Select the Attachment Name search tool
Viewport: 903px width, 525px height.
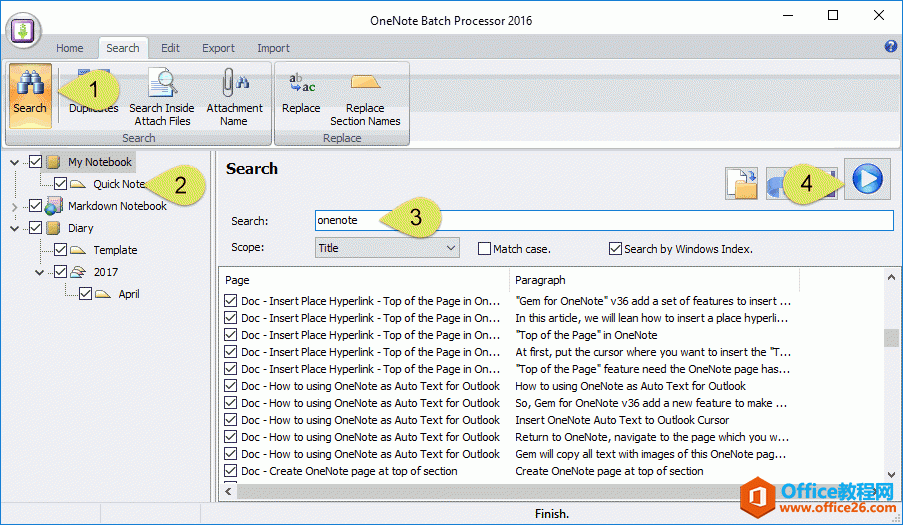(x=234, y=96)
